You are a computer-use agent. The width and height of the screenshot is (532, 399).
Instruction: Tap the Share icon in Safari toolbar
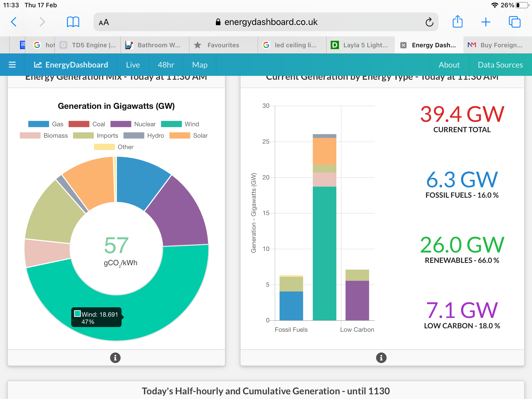[457, 22]
